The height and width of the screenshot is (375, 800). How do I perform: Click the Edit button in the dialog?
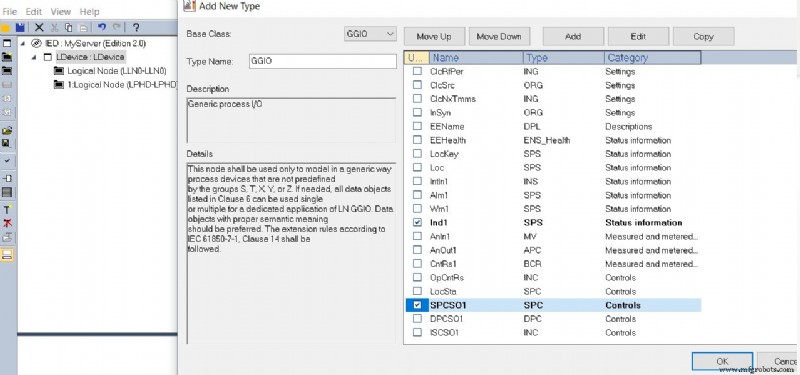click(638, 36)
